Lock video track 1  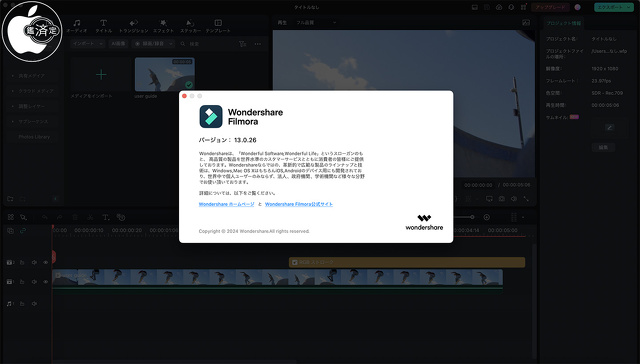tap(22, 282)
